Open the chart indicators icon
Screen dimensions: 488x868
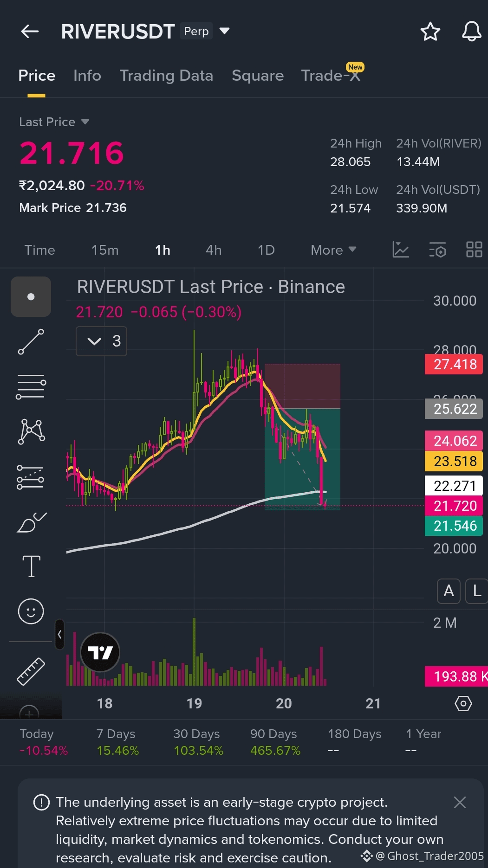click(400, 250)
